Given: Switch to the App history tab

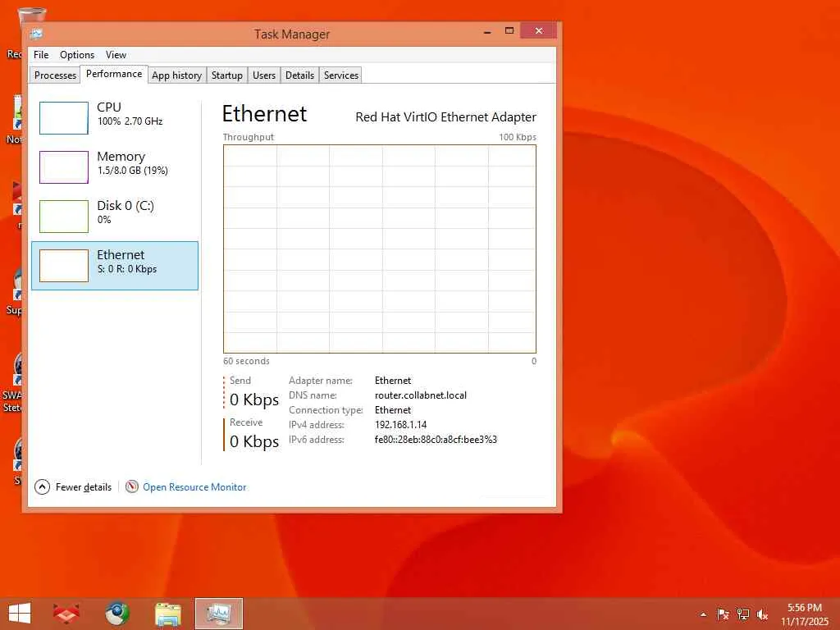Looking at the screenshot, I should point(176,75).
